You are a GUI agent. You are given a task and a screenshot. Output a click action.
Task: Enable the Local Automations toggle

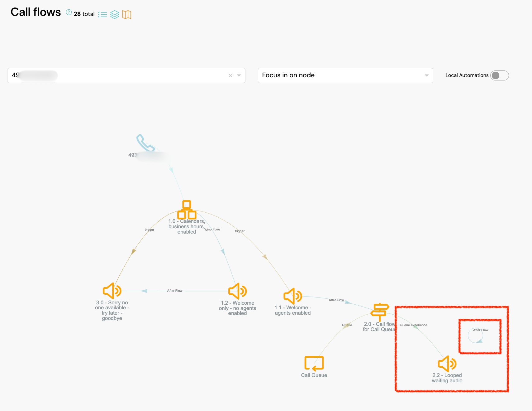pos(499,75)
